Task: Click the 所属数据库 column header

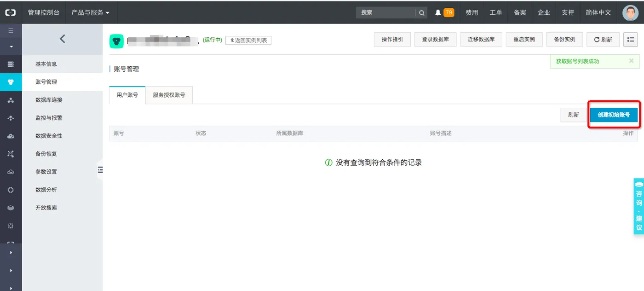Action: pos(289,133)
